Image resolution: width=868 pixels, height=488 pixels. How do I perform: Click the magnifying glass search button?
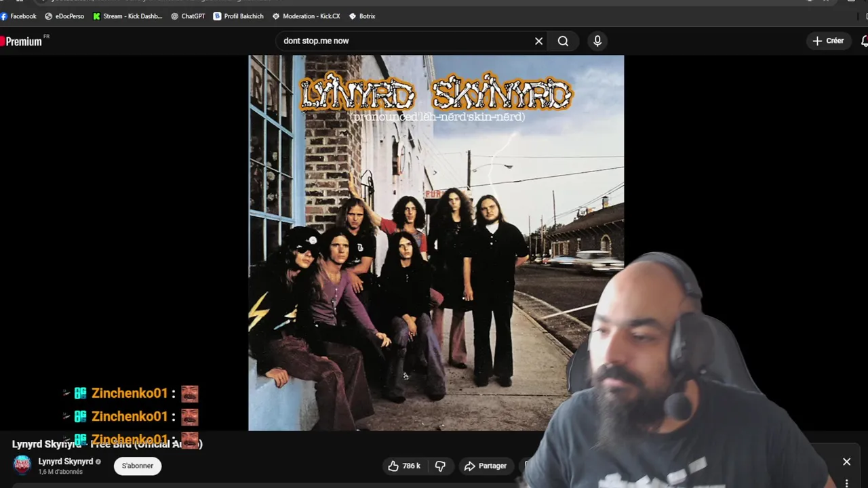[x=563, y=41]
